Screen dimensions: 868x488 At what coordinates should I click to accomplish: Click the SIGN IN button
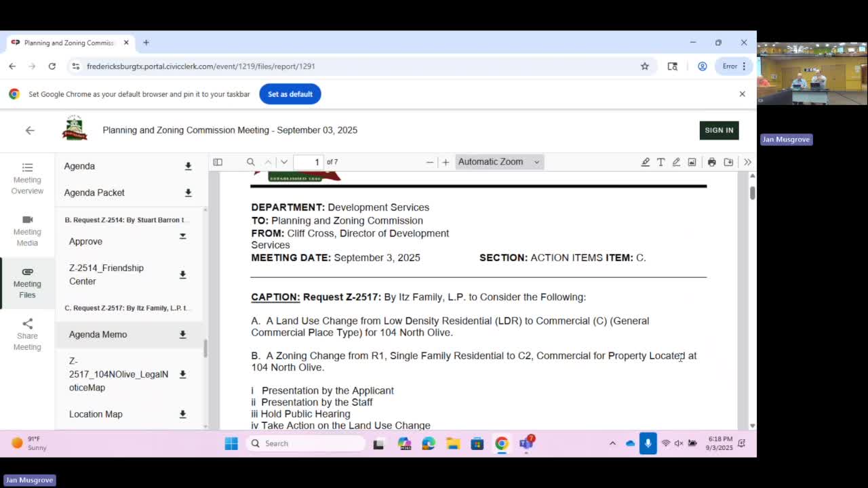(718, 130)
